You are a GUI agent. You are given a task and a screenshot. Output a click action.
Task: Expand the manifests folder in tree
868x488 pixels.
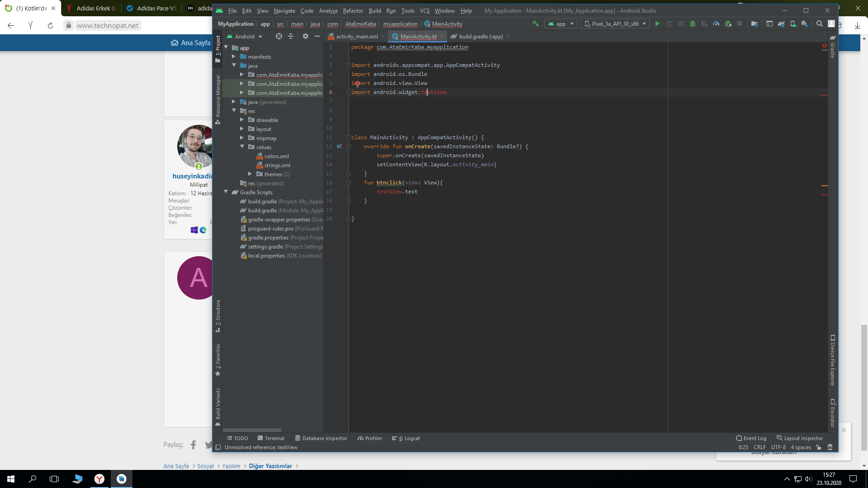pos(234,57)
